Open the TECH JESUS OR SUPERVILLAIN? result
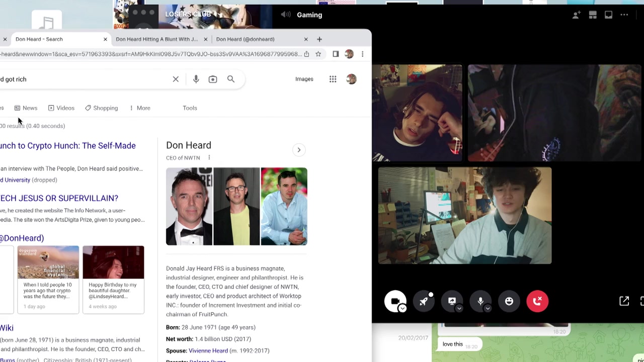 59,198
